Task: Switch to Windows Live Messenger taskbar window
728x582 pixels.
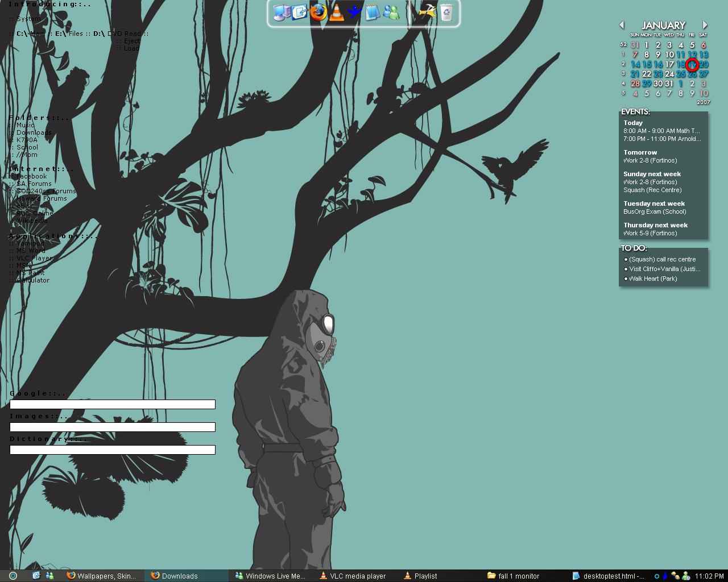Action: click(271, 576)
